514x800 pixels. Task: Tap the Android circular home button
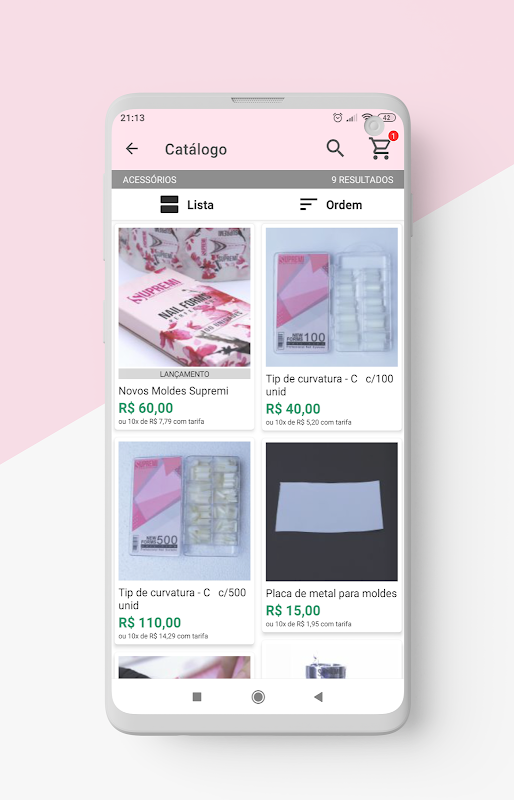click(258, 696)
